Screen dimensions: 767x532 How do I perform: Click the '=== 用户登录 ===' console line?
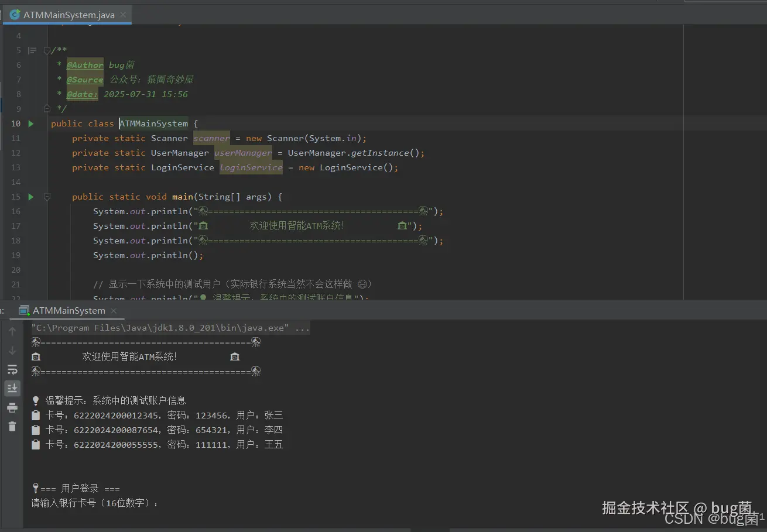[x=80, y=488]
